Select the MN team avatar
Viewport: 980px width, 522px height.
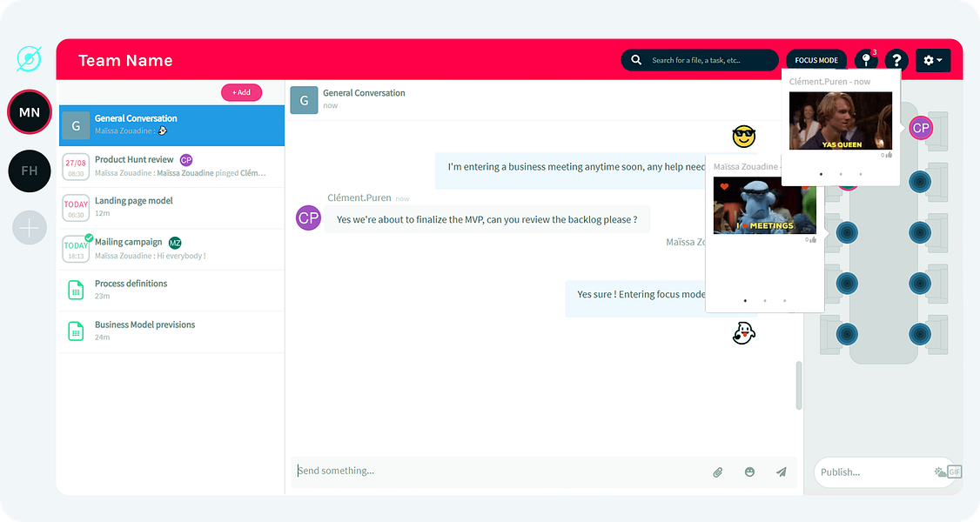tap(30, 112)
